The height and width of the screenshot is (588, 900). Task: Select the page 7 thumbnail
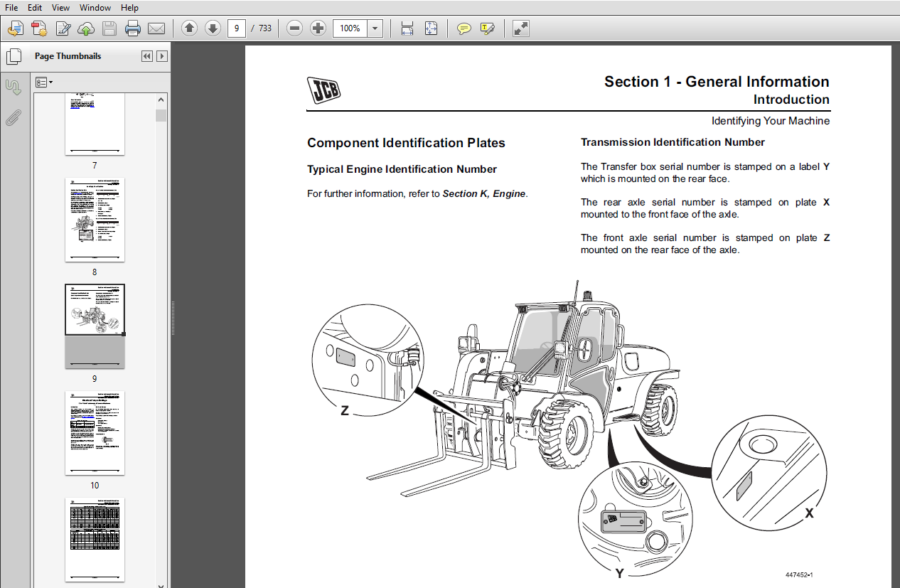click(95, 124)
